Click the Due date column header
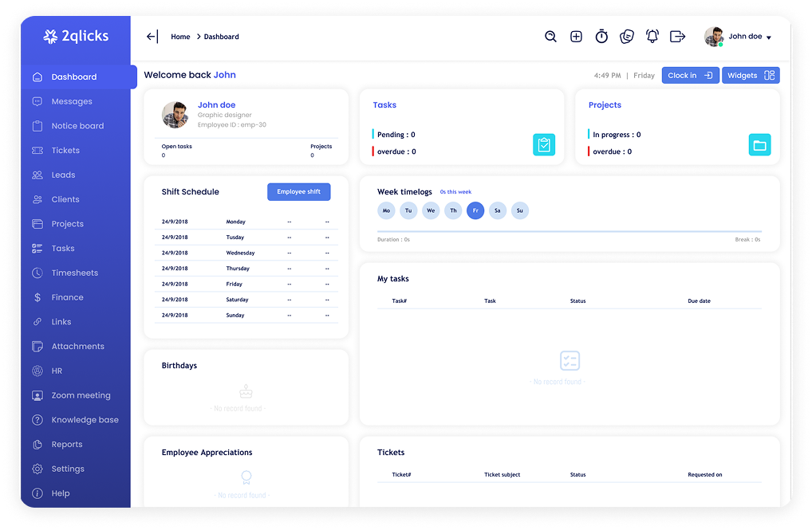The image size is (812, 530). point(699,300)
